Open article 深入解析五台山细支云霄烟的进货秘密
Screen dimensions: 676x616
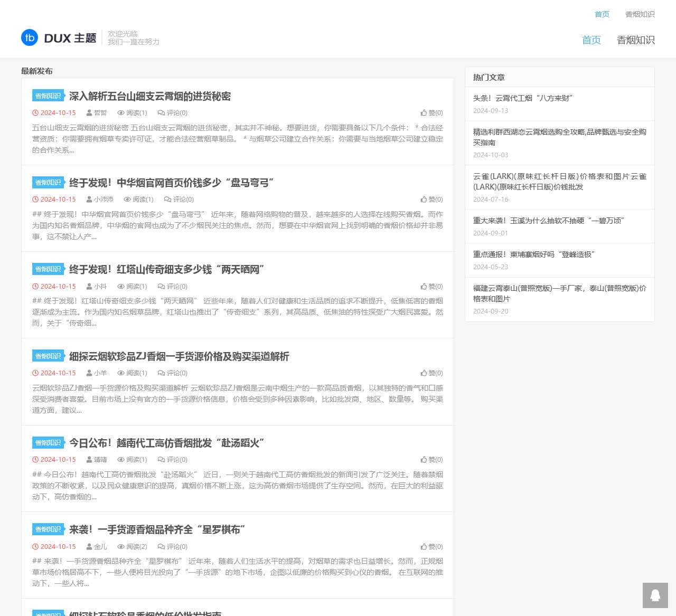point(150,96)
